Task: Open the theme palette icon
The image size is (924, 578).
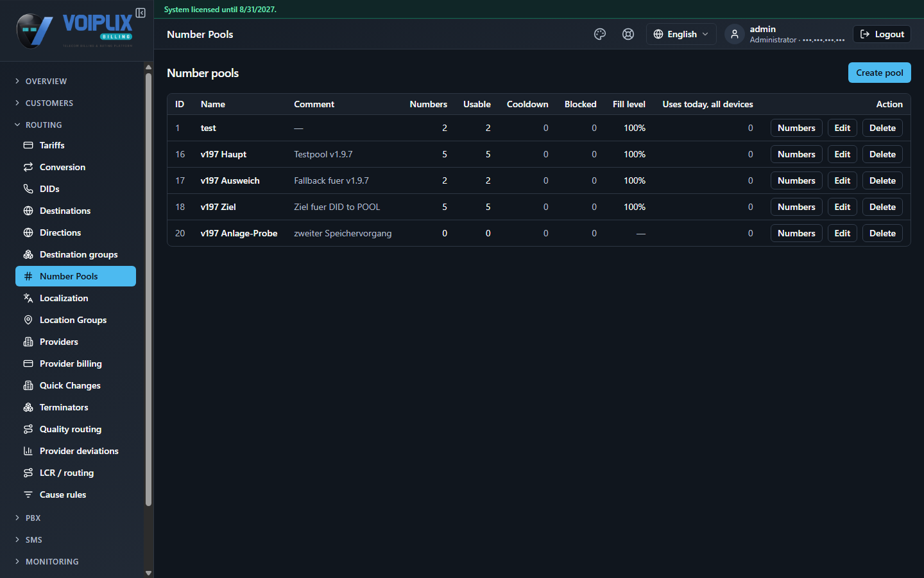Action: click(600, 34)
